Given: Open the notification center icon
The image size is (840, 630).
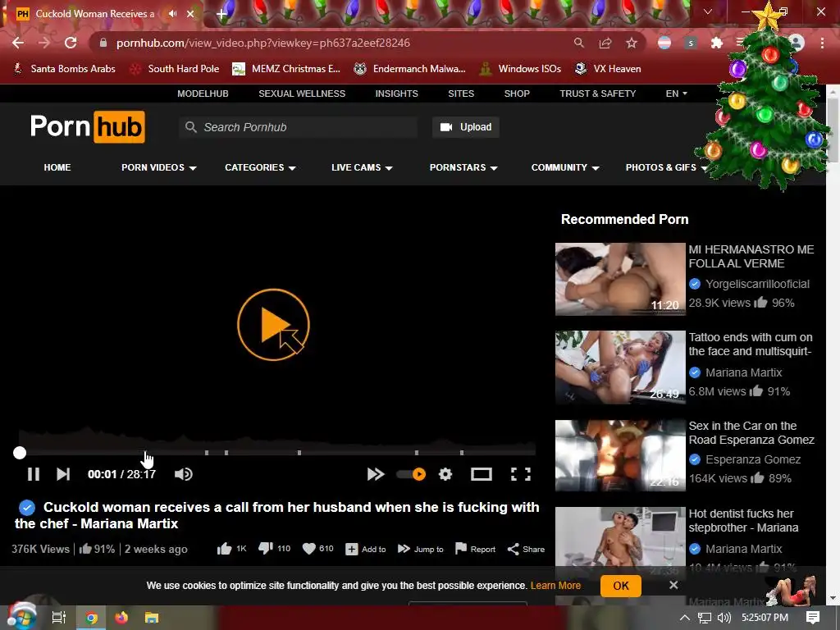Looking at the screenshot, I should pos(813,617).
